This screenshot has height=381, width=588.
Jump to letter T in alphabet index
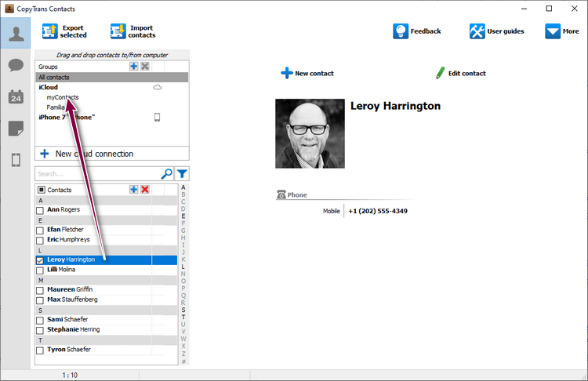click(183, 317)
